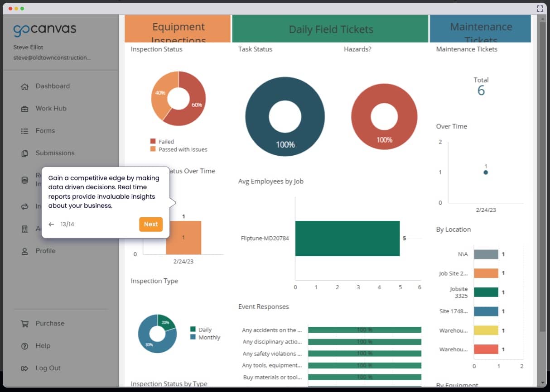The width and height of the screenshot is (550, 392).
Task: Click the Dashboard home icon
Action: point(25,86)
